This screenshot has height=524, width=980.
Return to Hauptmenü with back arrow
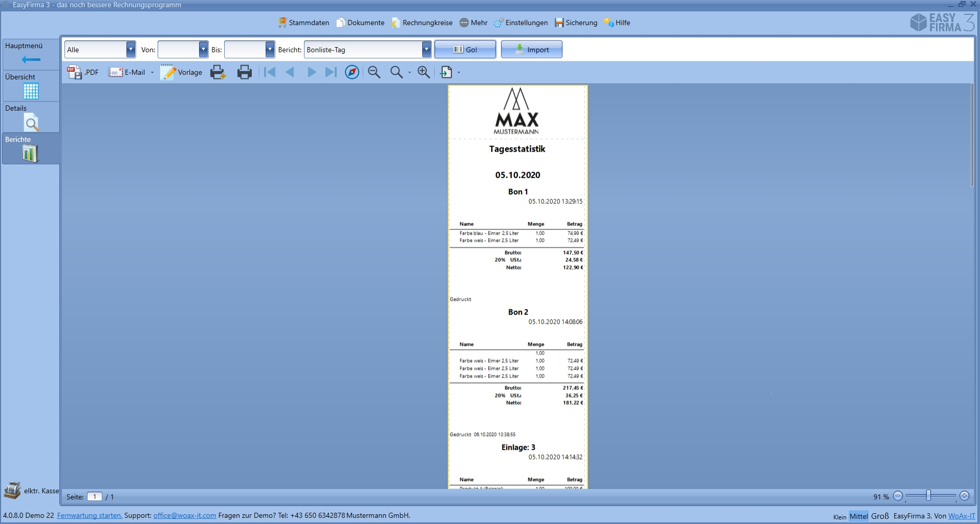coord(31,54)
